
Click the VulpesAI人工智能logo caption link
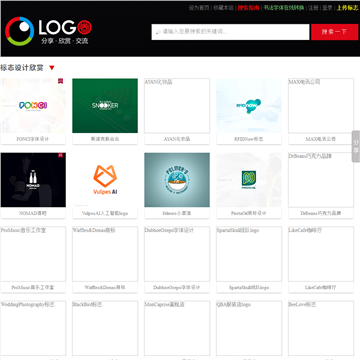point(105,213)
